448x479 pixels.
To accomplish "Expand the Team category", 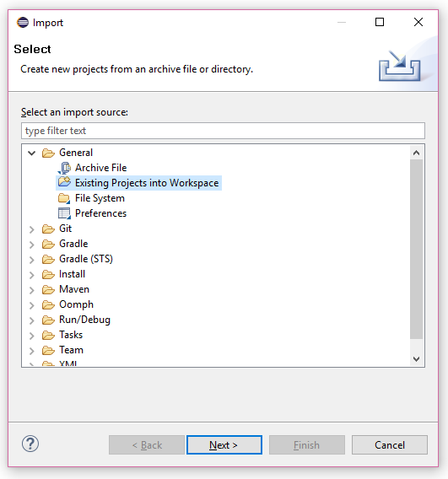I will tap(32, 351).
